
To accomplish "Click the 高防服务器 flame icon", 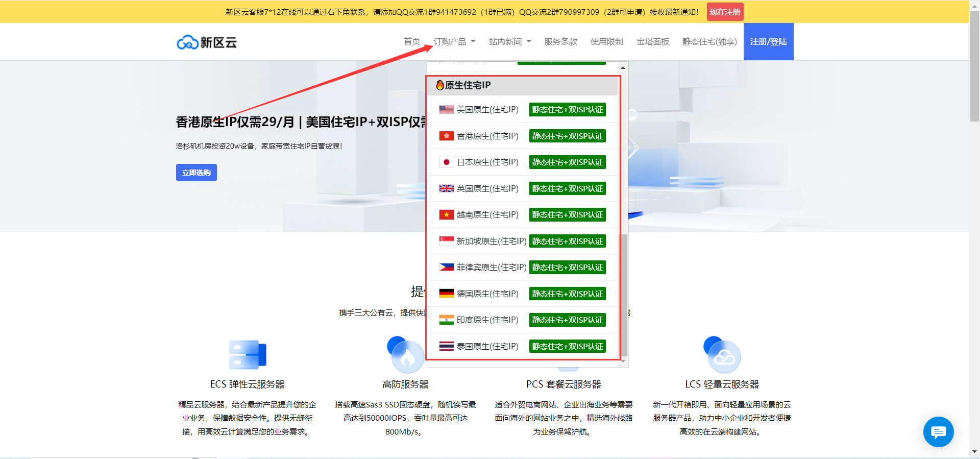I will [406, 354].
